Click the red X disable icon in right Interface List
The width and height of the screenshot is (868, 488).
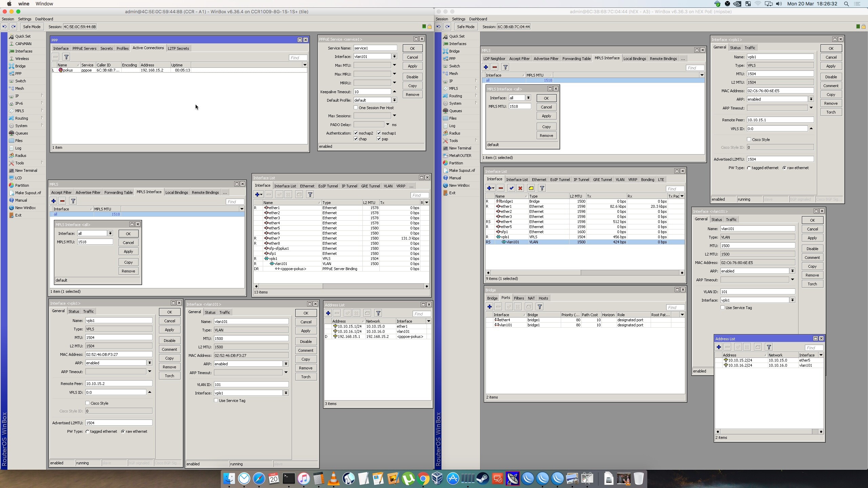(520, 188)
